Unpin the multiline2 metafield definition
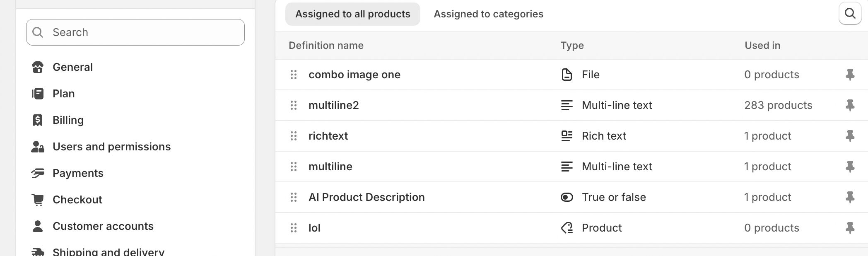 850,105
